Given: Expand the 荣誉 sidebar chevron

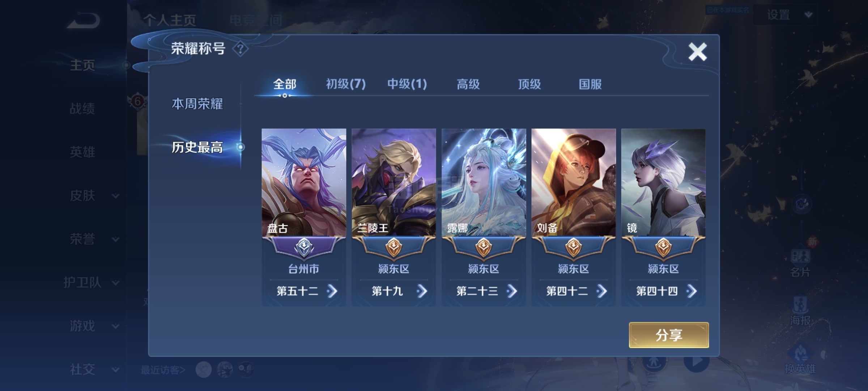Looking at the screenshot, I should point(115,239).
